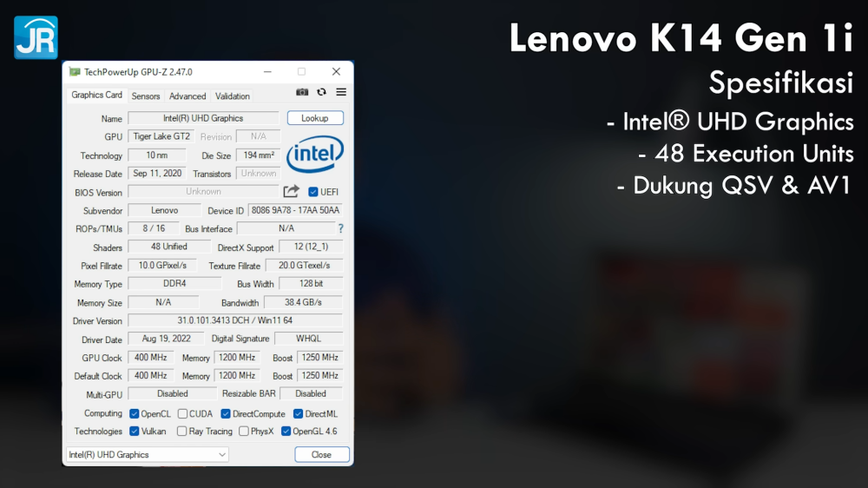Open the Advanced tab
This screenshot has height=488, width=868.
point(187,96)
